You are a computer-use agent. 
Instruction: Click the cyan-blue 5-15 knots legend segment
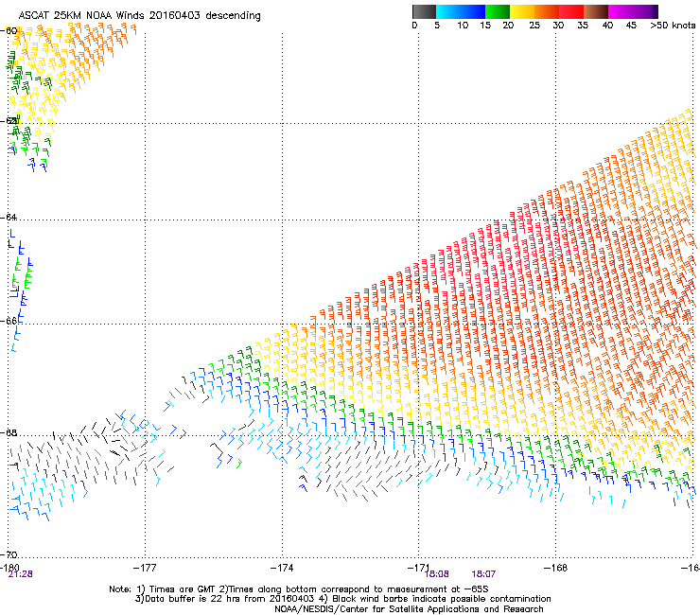(x=461, y=11)
